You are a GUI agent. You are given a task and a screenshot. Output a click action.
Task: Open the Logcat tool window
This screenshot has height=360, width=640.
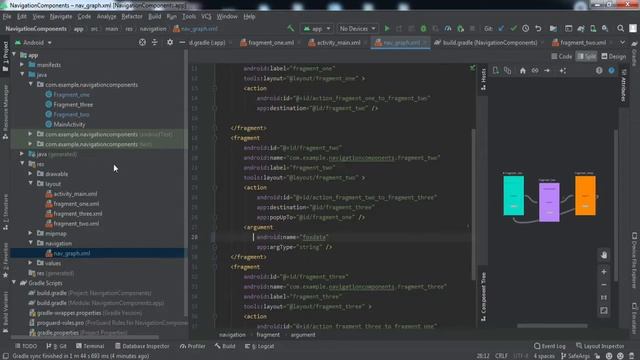pos(260,346)
